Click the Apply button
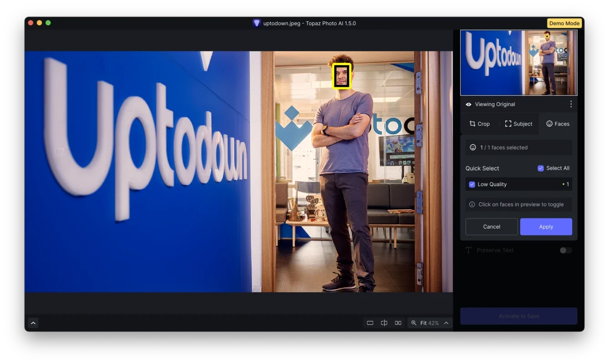Image resolution: width=609 pixels, height=364 pixels. pyautogui.click(x=546, y=227)
